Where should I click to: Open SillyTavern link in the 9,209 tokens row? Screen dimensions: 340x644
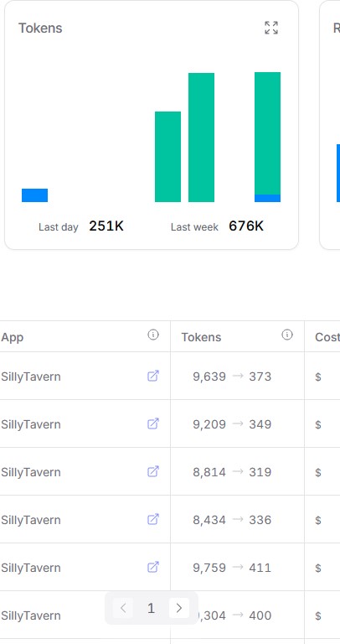point(153,423)
